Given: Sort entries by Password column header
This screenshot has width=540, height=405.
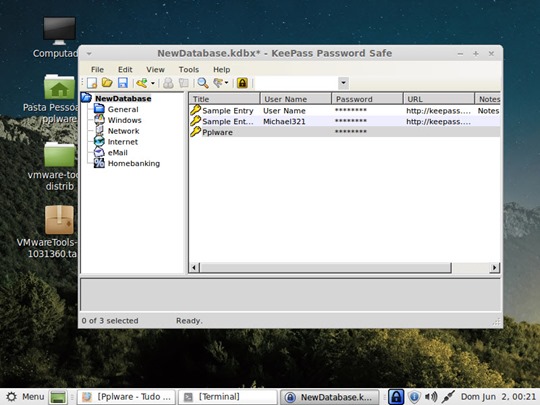Looking at the screenshot, I should 367,99.
